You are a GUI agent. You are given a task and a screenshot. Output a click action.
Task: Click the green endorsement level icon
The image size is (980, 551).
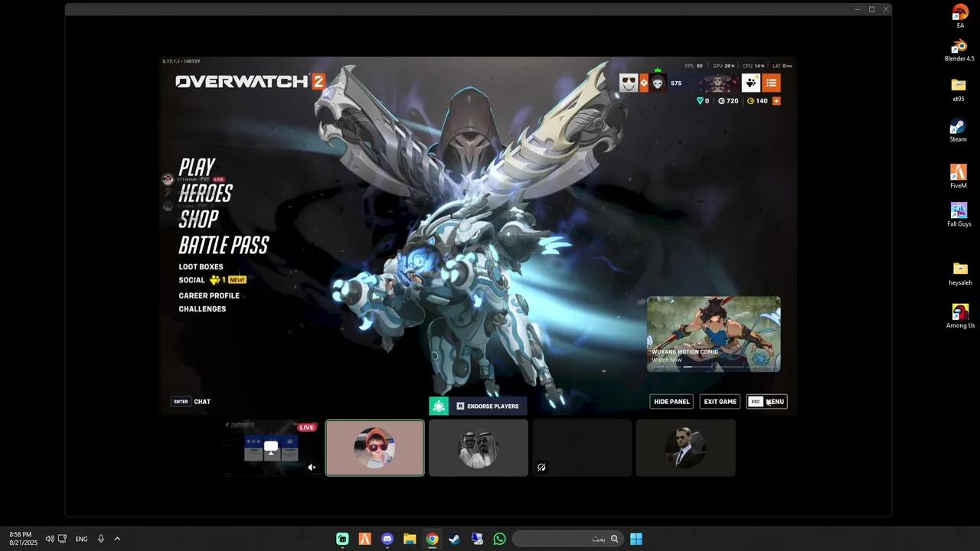(439, 406)
